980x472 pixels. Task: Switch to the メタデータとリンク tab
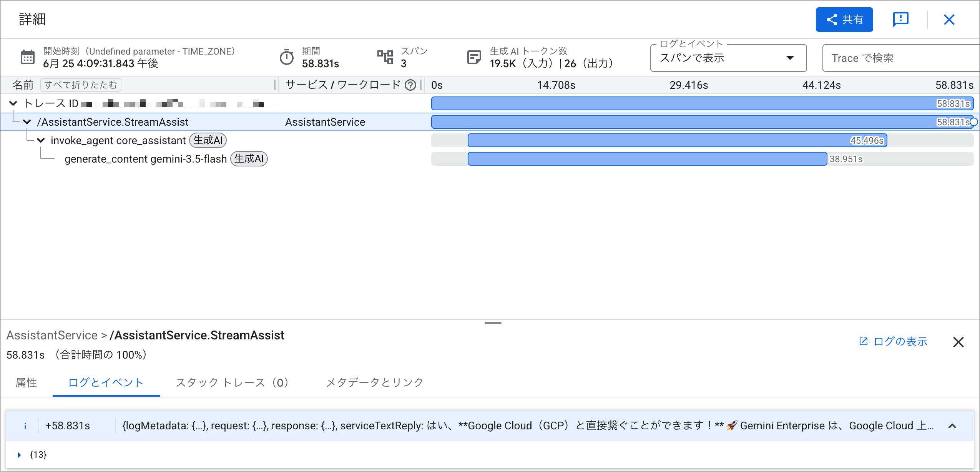pos(375,382)
